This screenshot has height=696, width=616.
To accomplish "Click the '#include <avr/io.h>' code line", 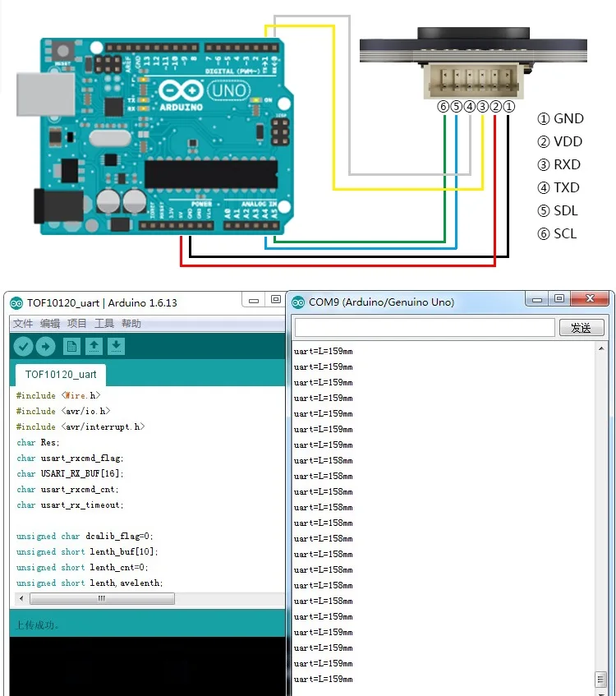I will pyautogui.click(x=63, y=411).
